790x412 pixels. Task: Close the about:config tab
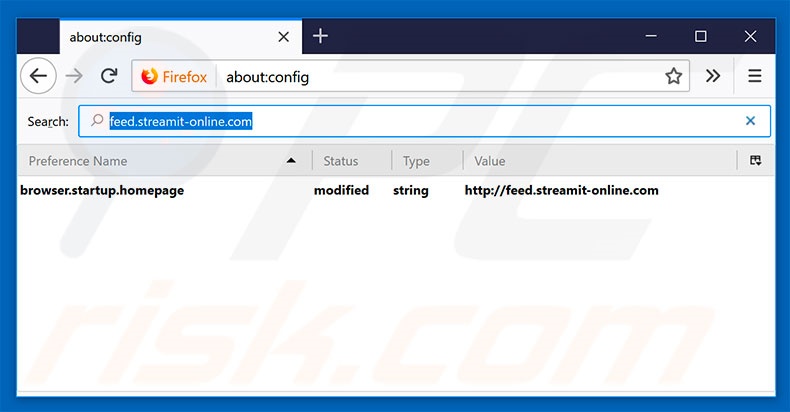coord(284,37)
